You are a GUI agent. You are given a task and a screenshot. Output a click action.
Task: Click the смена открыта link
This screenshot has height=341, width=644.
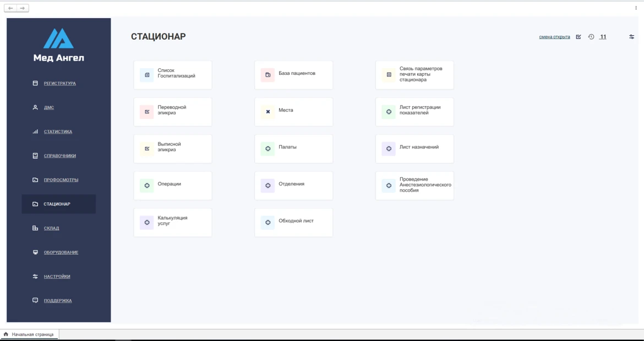[x=554, y=37]
